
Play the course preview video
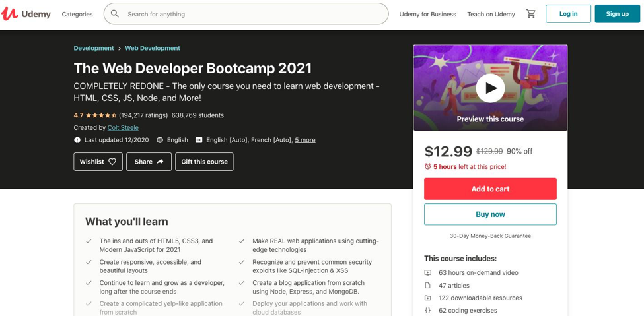(x=490, y=88)
